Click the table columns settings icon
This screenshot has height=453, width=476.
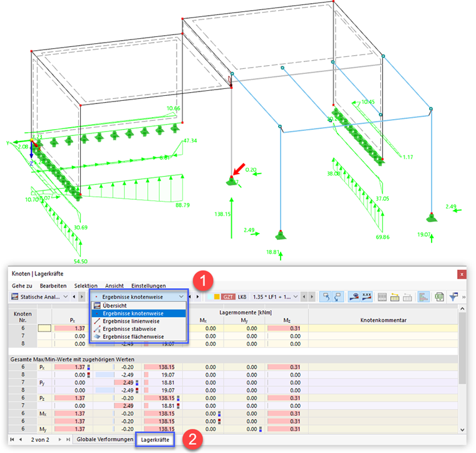coord(382,297)
